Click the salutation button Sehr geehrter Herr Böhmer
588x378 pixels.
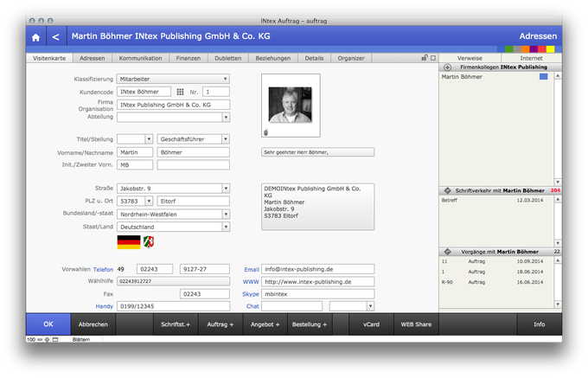pos(318,152)
